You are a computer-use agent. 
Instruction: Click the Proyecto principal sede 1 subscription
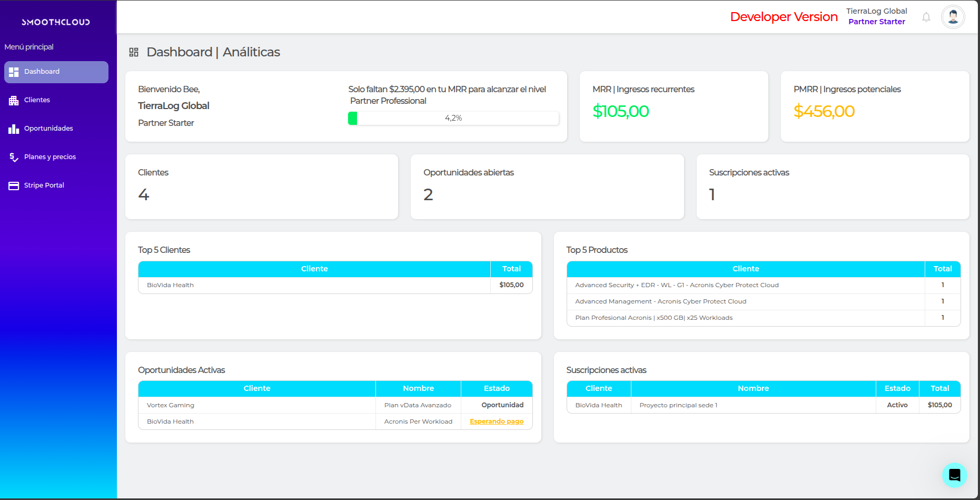click(678, 405)
